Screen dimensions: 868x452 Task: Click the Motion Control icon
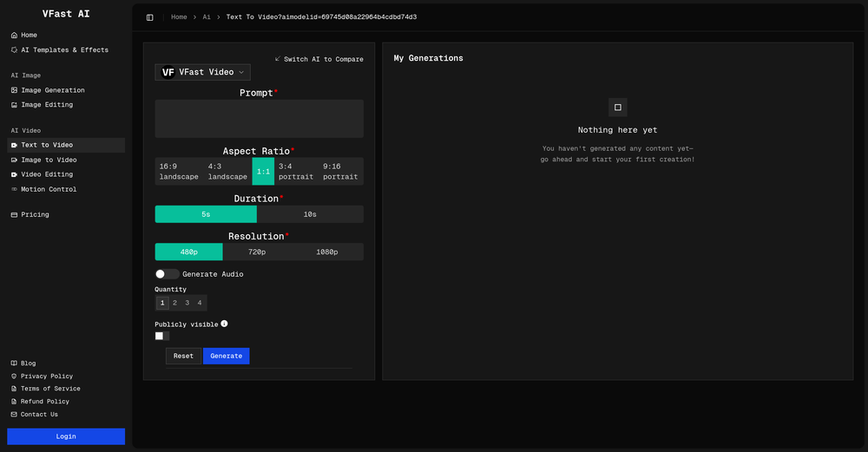pyautogui.click(x=14, y=189)
